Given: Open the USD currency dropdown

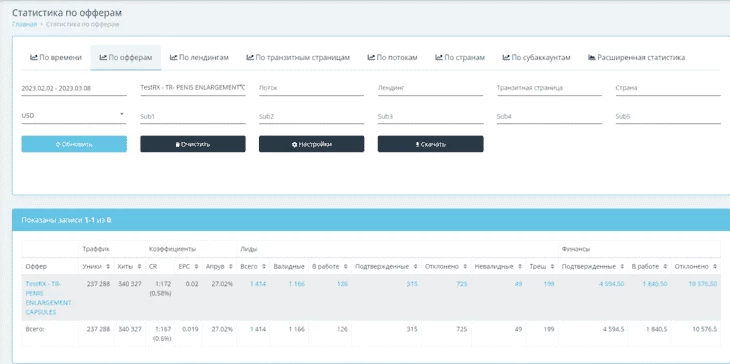Looking at the screenshot, I should coord(74,116).
